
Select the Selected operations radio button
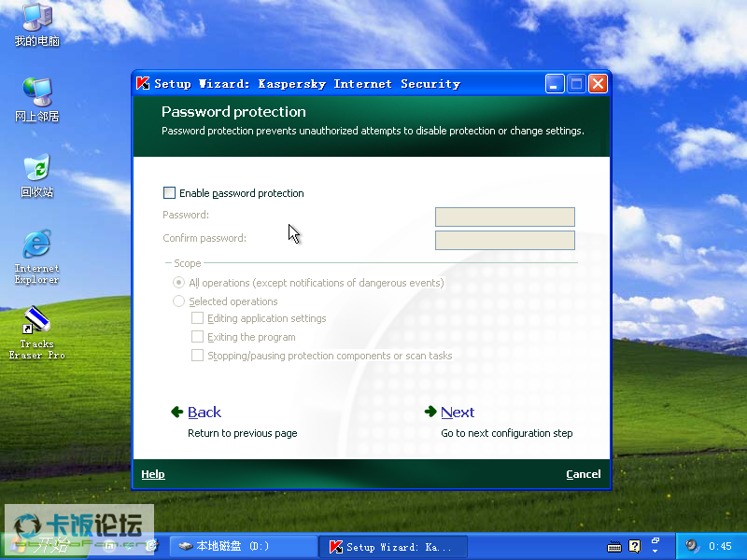[x=178, y=301]
